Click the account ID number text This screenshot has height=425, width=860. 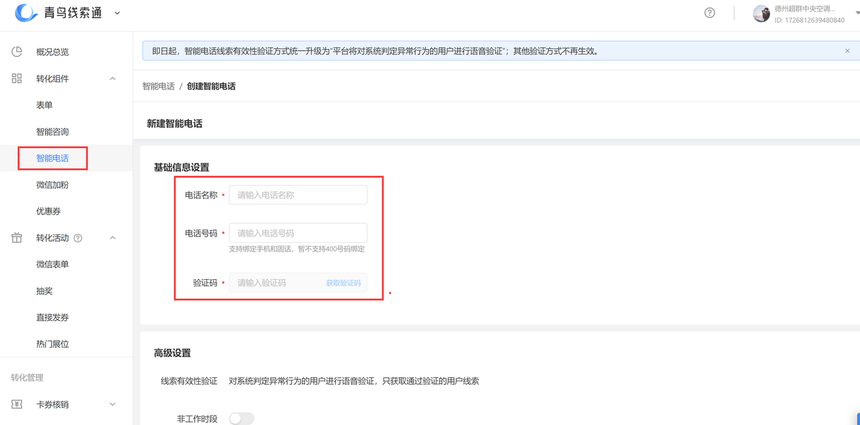[x=809, y=20]
